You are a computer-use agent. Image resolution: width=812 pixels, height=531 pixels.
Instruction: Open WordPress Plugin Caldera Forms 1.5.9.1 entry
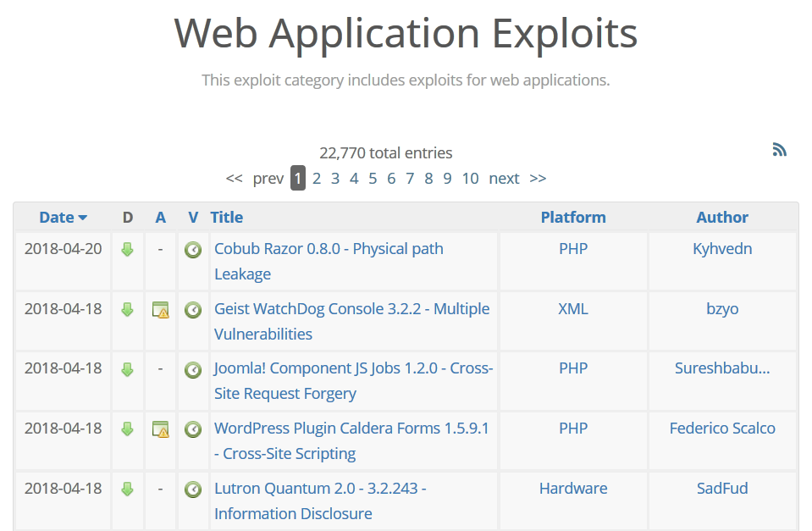(x=351, y=441)
